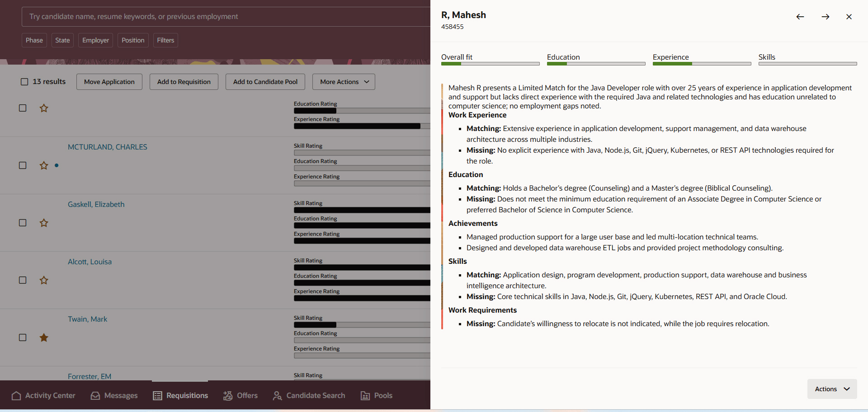Go to the Offers tab

[x=240, y=396]
